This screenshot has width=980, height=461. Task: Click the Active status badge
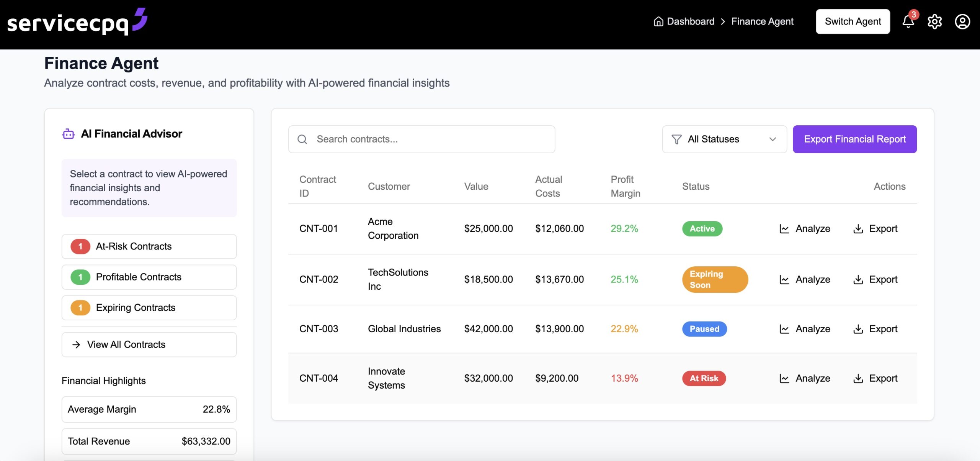(x=702, y=229)
